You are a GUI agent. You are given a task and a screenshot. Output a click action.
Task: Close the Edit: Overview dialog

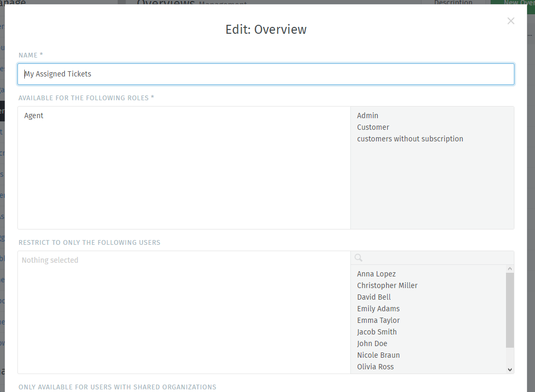pyautogui.click(x=510, y=21)
